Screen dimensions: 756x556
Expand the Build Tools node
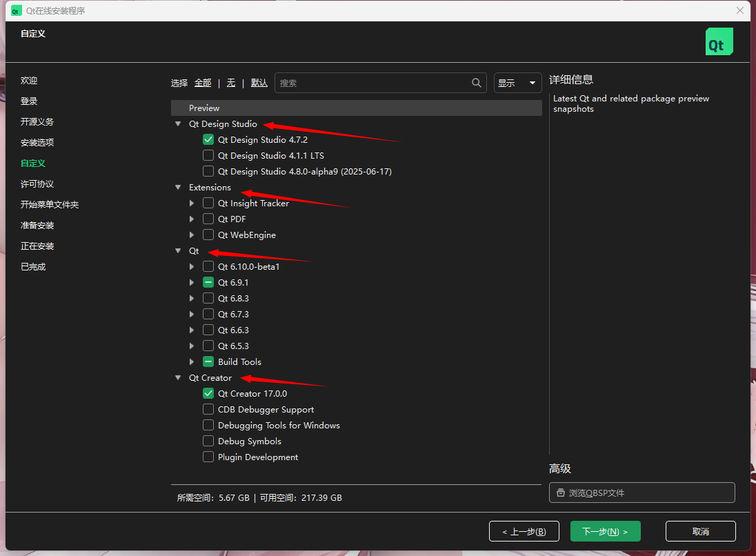192,361
